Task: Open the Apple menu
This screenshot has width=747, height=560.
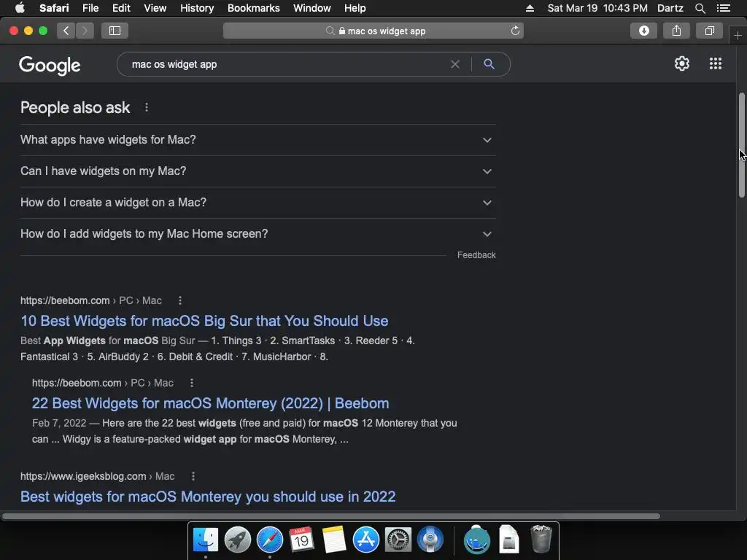Action: pyautogui.click(x=20, y=7)
